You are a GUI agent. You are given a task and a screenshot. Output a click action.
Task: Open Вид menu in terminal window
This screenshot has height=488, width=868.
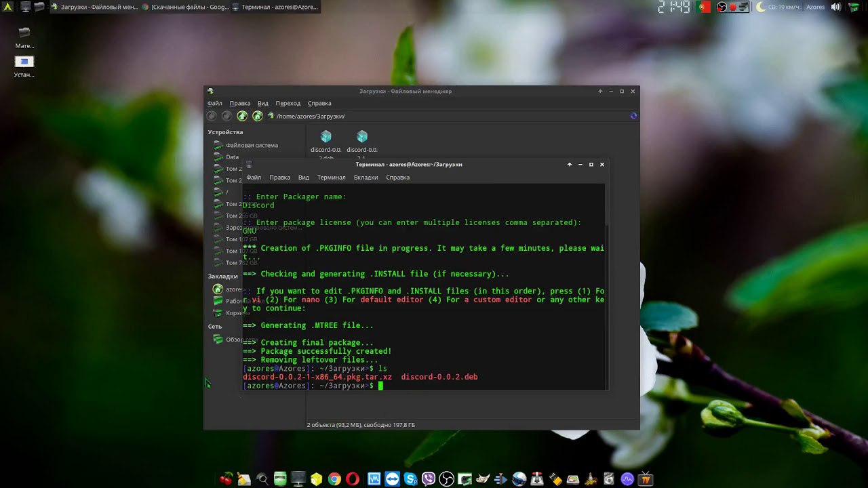(304, 177)
